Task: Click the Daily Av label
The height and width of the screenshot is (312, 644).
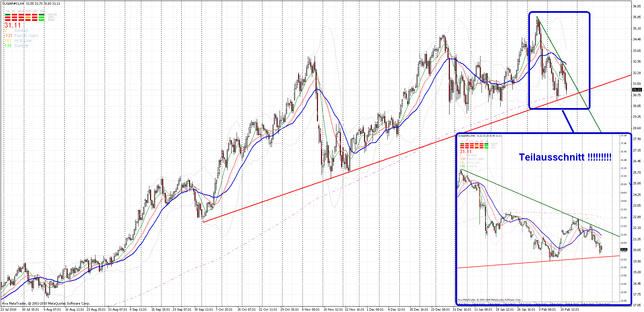Action: point(22,46)
